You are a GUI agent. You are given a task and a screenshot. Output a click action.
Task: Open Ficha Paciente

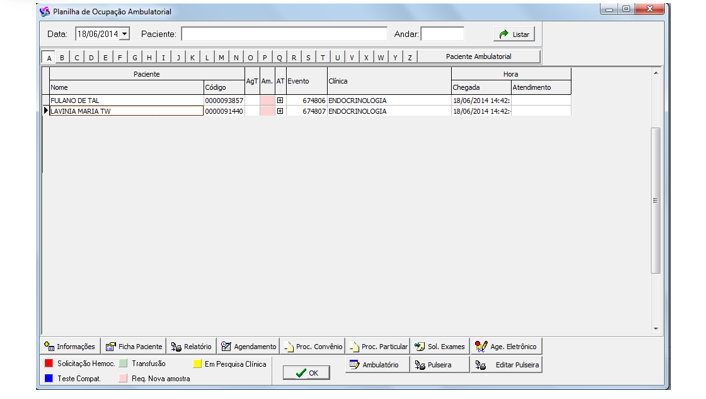click(134, 346)
